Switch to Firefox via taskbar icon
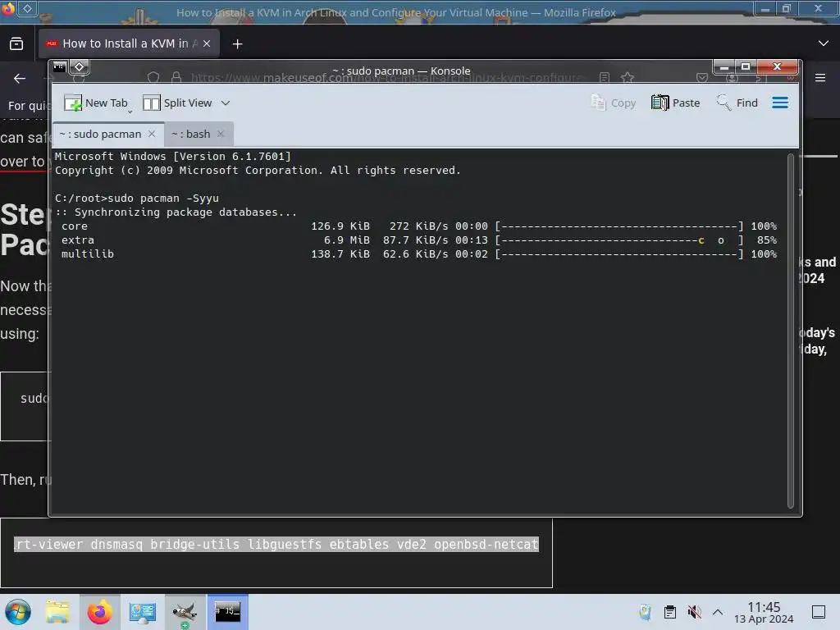The image size is (840, 630). pyautogui.click(x=99, y=612)
